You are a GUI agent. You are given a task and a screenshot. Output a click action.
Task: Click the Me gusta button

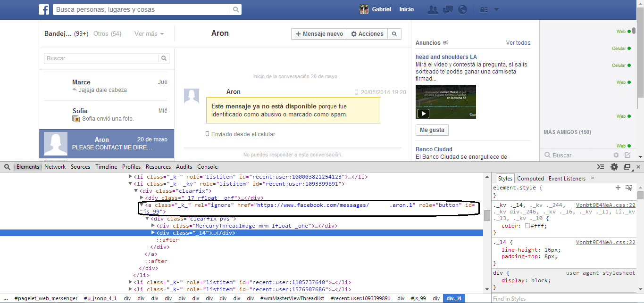(432, 130)
